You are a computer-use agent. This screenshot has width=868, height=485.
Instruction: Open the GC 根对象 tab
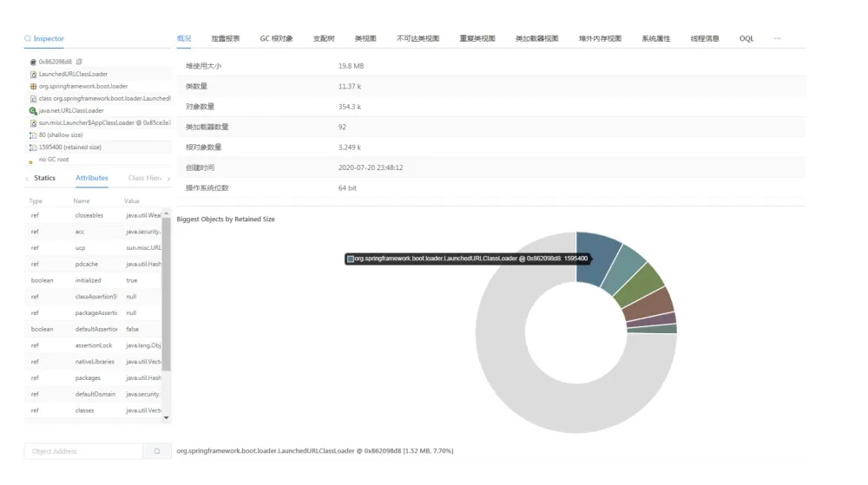276,39
